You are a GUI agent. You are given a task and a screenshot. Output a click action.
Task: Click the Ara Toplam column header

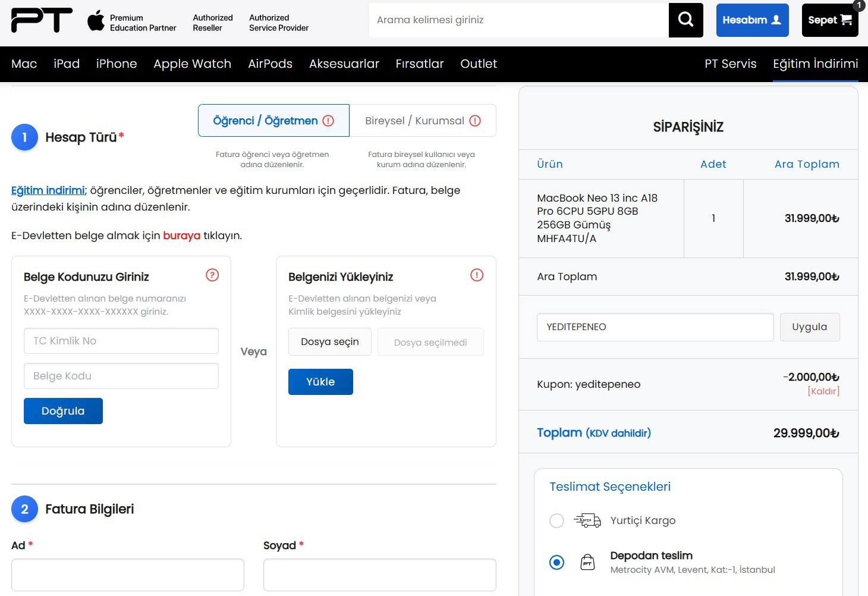pos(807,164)
